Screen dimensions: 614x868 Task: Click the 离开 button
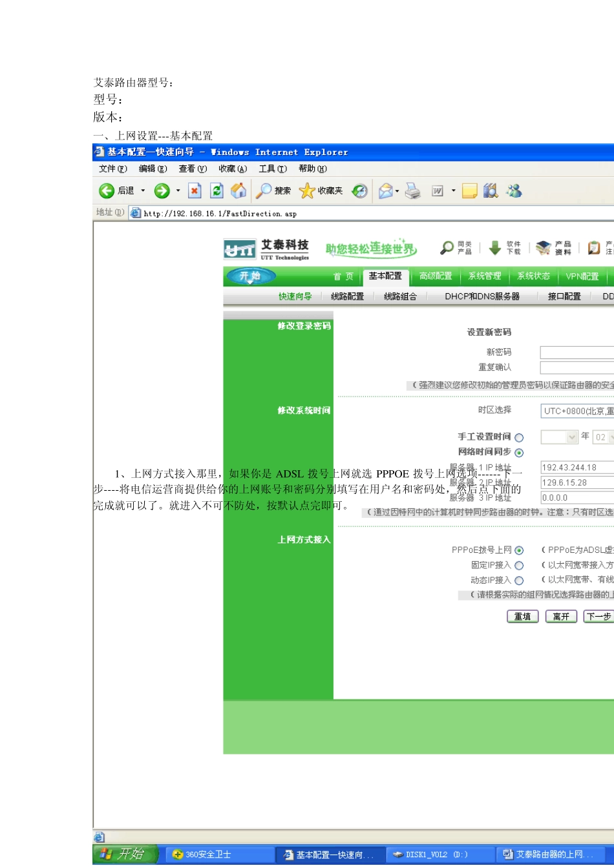[561, 617]
